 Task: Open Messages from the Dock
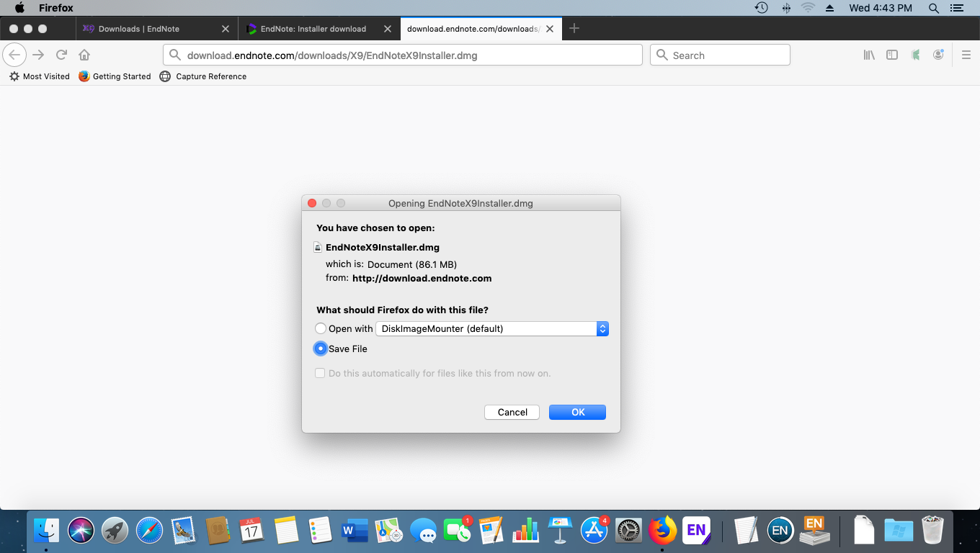[x=423, y=531]
